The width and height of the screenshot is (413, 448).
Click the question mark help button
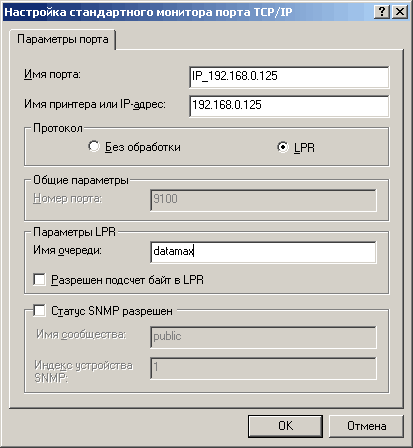[x=382, y=12]
